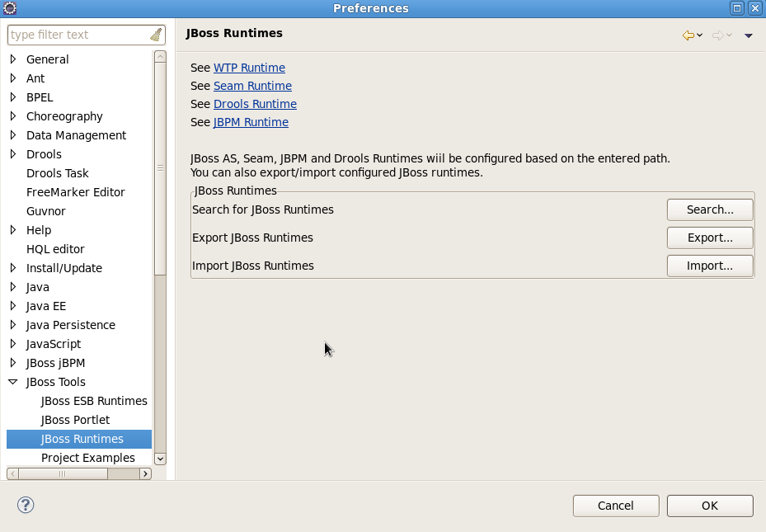
Task: Expand the Data Management tree node
Action: tap(13, 135)
